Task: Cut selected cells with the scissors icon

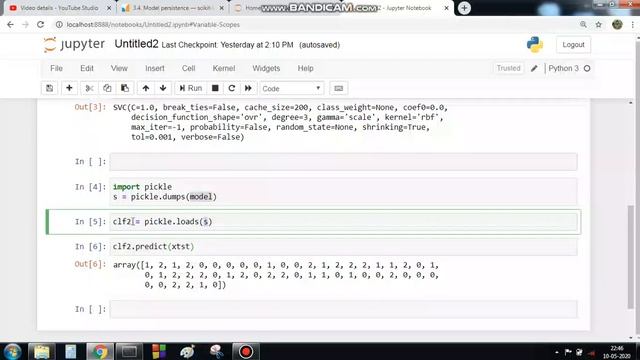Action: pos(89,88)
